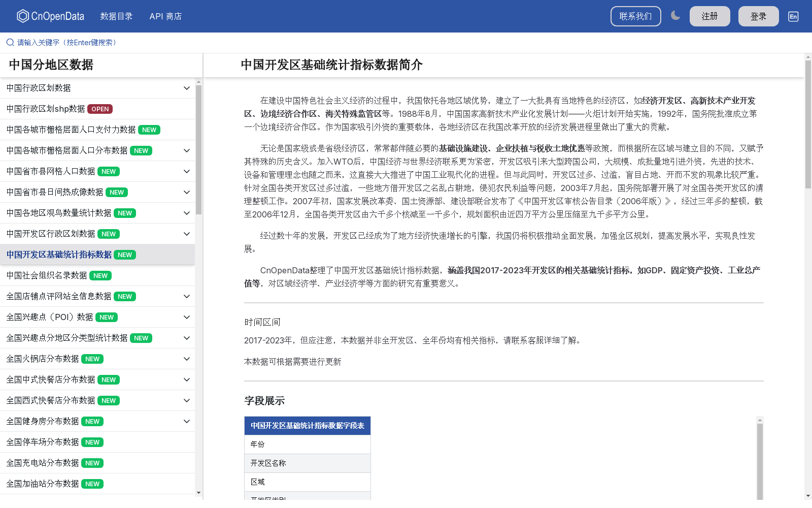Select 中国开发区基础统计指标数据 sidebar item
The height and width of the screenshot is (508, 812).
click(x=97, y=255)
